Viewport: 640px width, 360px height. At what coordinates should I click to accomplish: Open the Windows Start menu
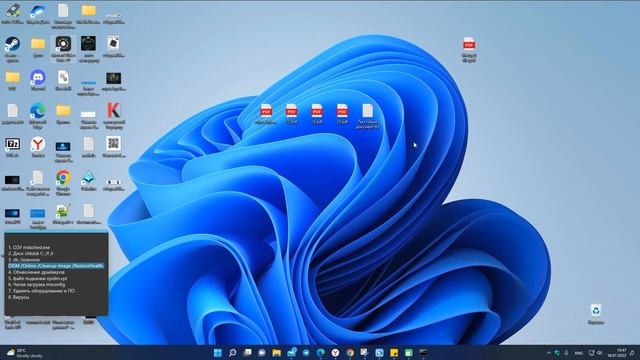coord(218,353)
